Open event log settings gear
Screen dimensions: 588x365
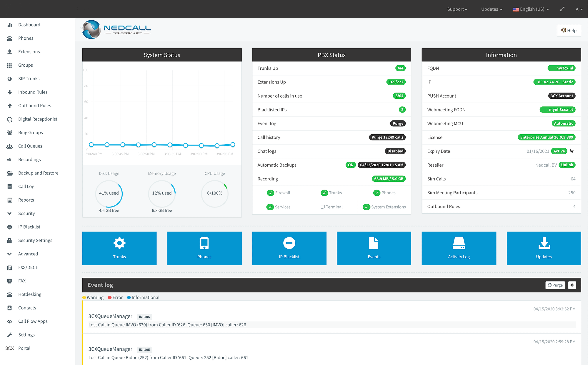pyautogui.click(x=572, y=285)
